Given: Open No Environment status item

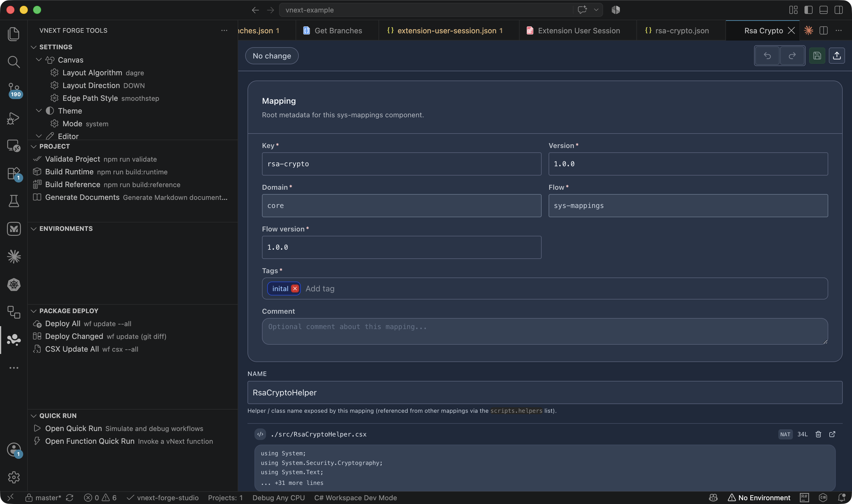Looking at the screenshot, I should 759,498.
